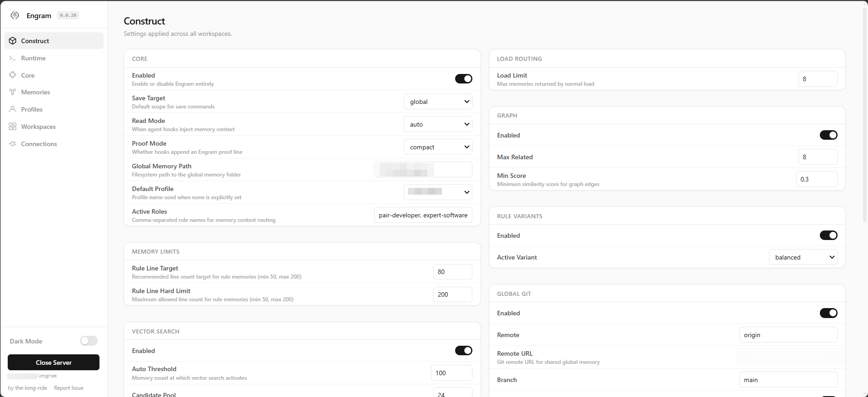Click the Workspaces grid icon
868x397 pixels.
point(13,127)
